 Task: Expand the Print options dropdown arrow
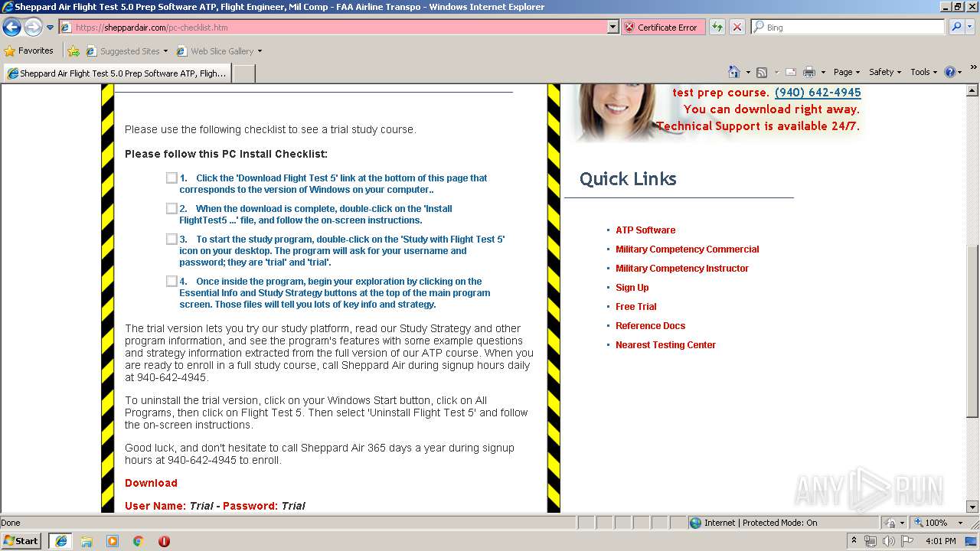click(x=823, y=72)
